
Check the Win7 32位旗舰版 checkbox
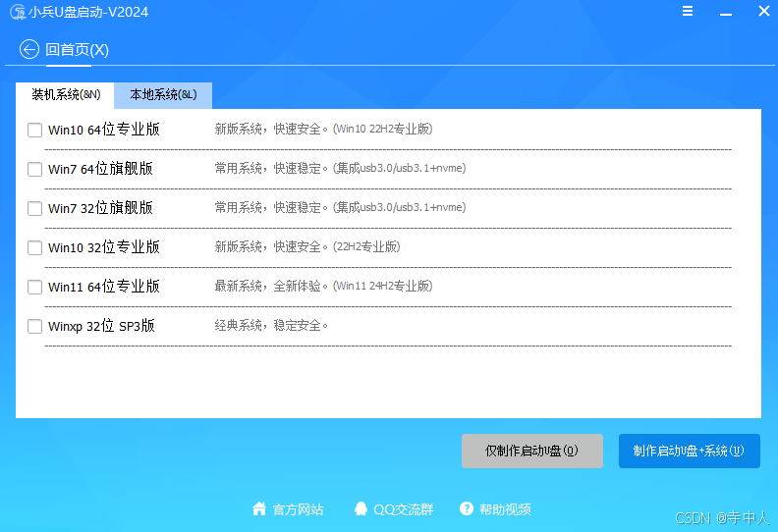[34, 208]
